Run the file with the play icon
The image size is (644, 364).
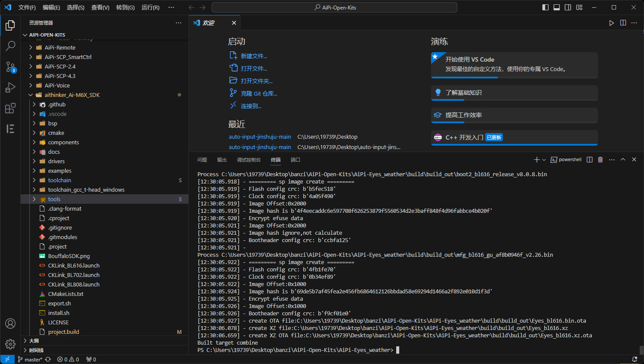611,23
